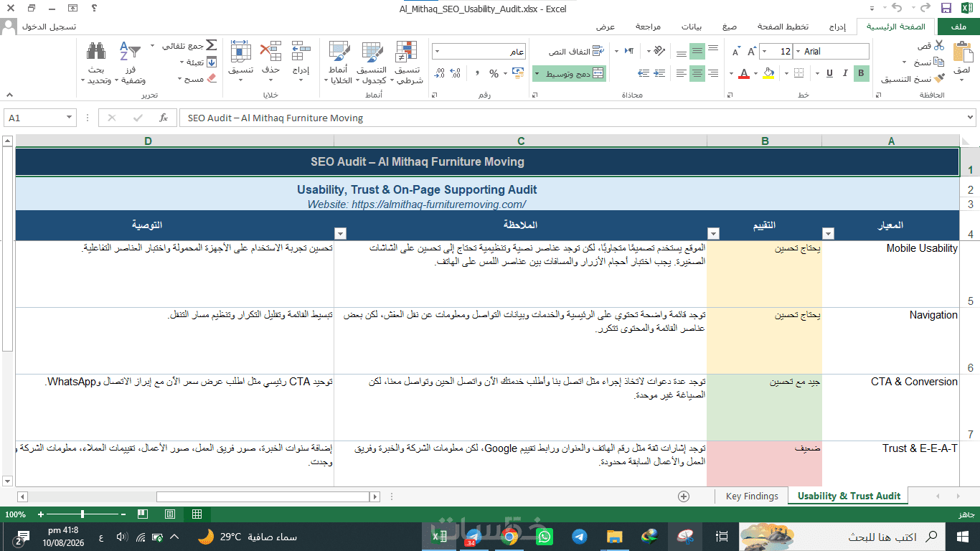
Task: Increase font size with the larger A
Action: click(x=753, y=52)
